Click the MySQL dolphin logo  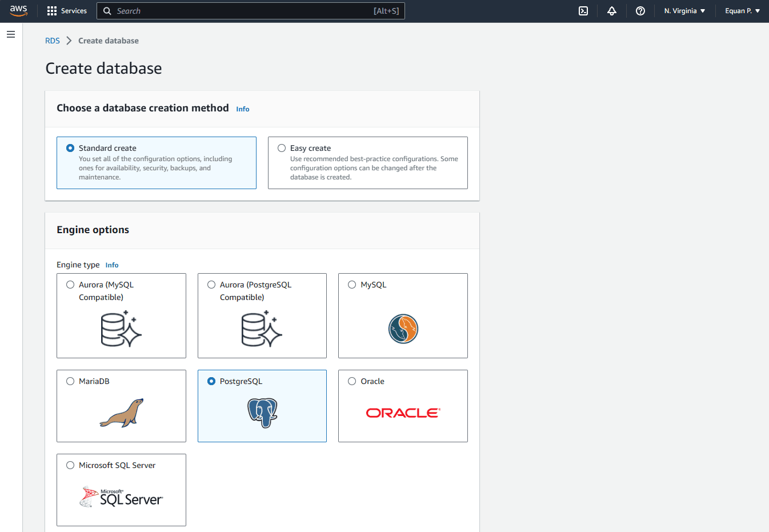click(x=403, y=329)
